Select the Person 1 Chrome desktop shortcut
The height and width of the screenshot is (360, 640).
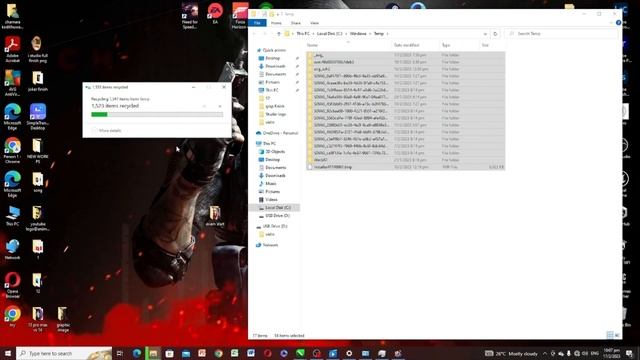(12, 150)
